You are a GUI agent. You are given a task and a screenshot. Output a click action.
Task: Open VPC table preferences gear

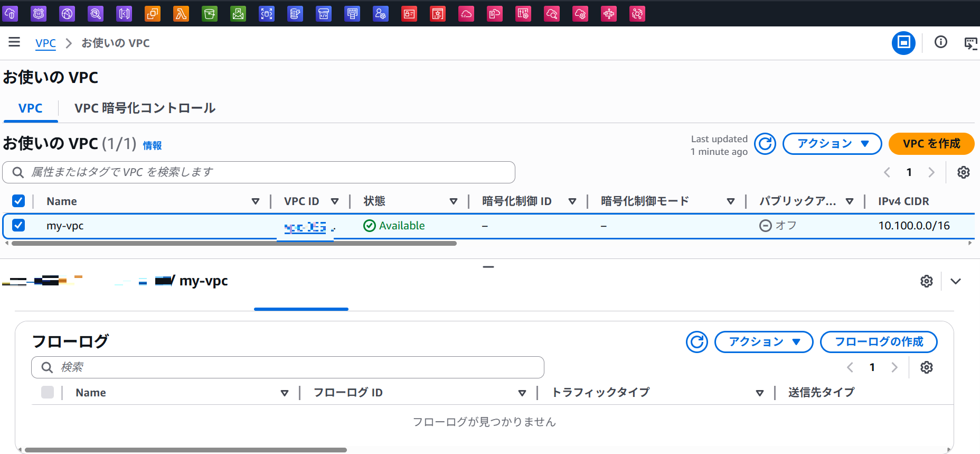coord(964,172)
